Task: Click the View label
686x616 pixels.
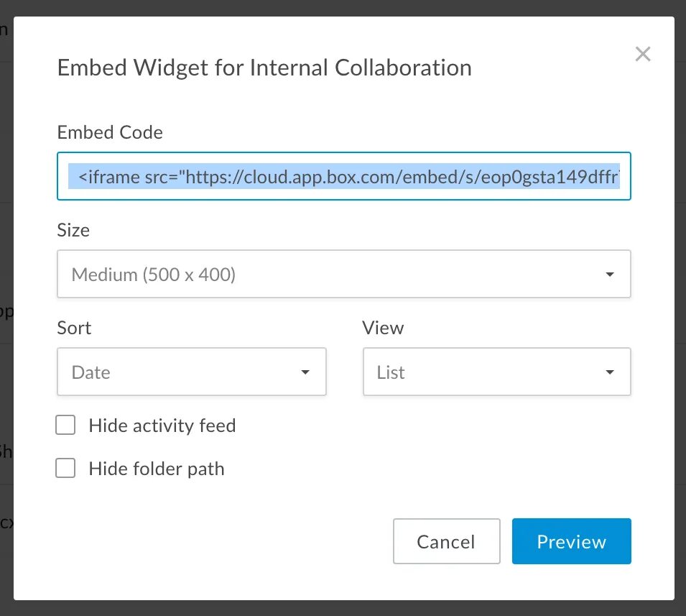Action: click(x=383, y=328)
